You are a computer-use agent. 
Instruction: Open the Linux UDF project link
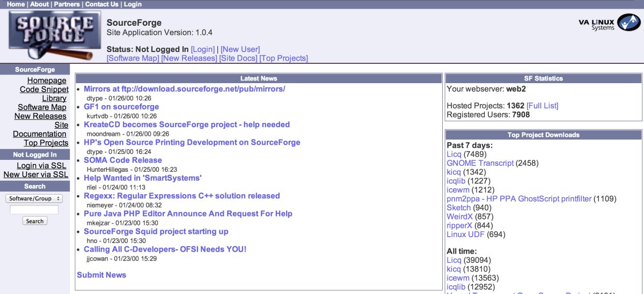point(466,234)
